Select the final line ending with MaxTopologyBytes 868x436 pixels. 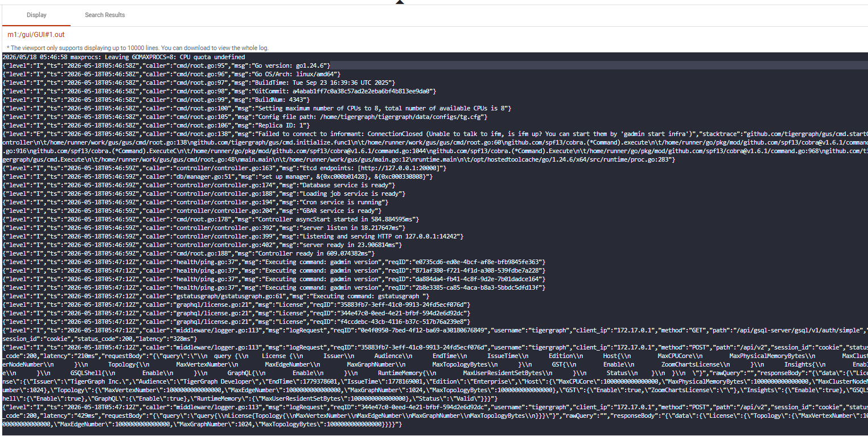[202, 425]
